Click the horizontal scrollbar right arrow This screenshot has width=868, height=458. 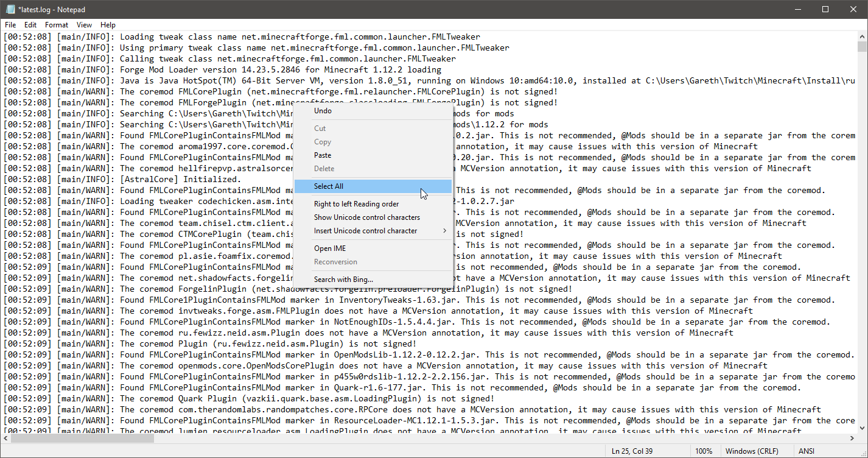(x=852, y=439)
